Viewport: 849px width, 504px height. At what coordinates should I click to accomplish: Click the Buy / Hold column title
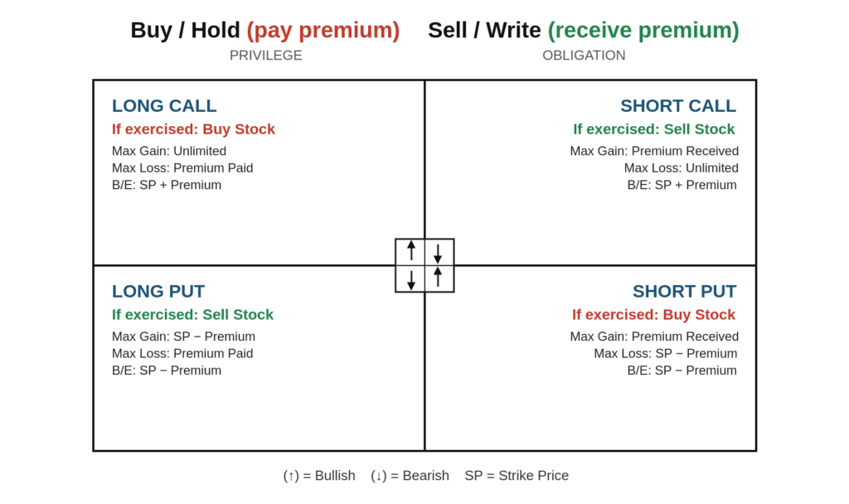point(264,30)
